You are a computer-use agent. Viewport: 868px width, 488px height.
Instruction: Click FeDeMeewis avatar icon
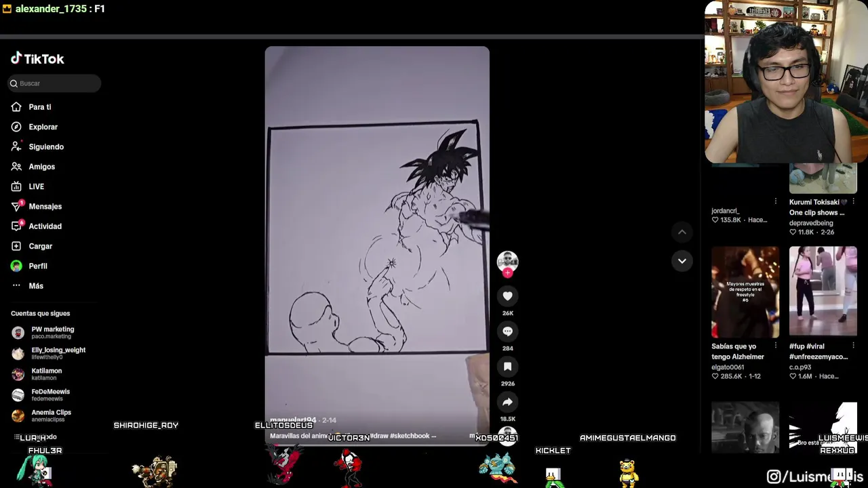[18, 395]
